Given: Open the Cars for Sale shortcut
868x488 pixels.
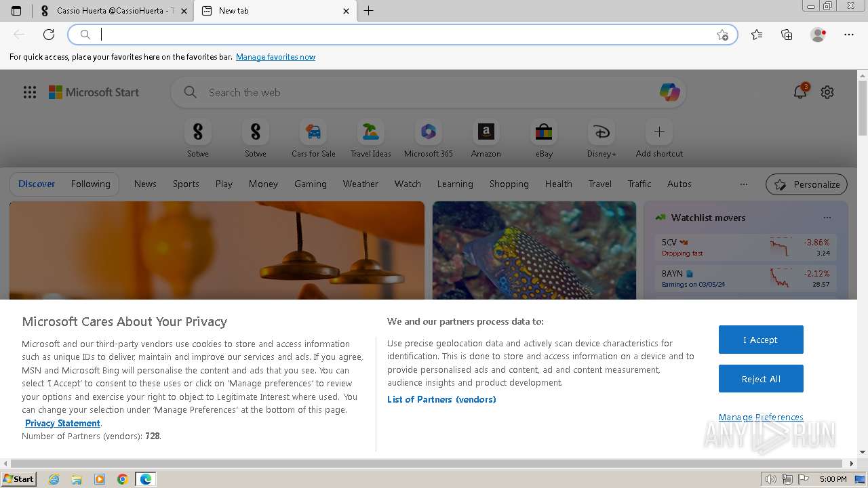Looking at the screenshot, I should (x=313, y=138).
